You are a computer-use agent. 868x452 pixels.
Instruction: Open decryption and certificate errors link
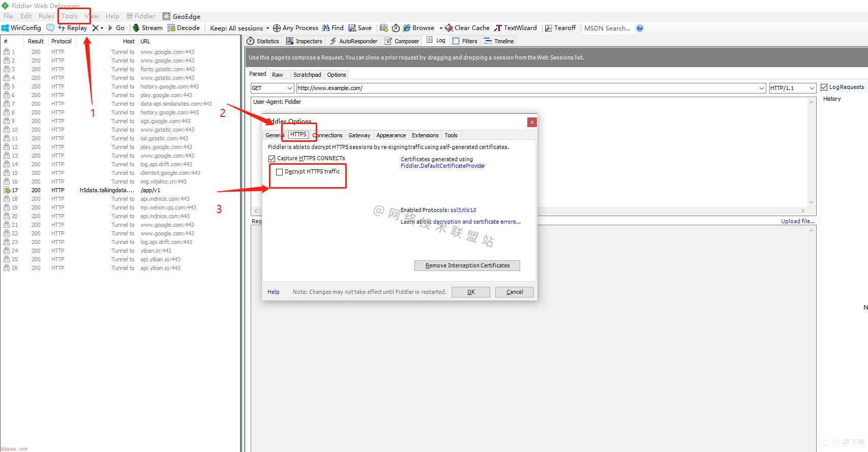click(x=477, y=222)
